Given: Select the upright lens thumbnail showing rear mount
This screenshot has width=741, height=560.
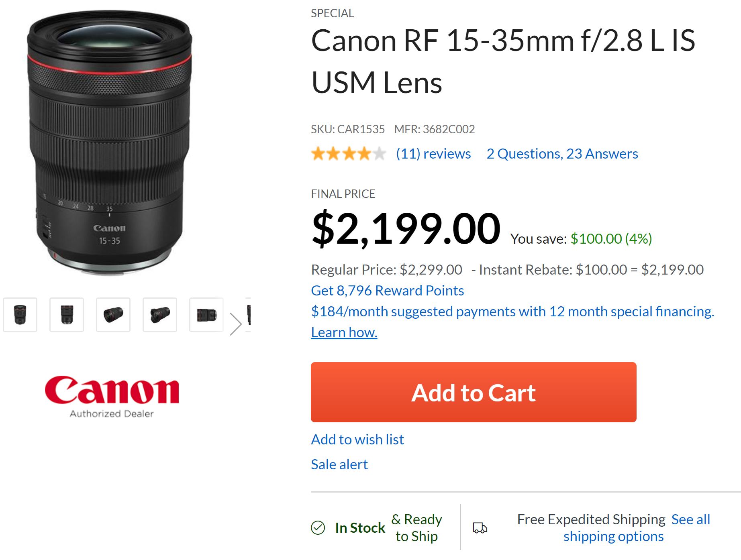Looking at the screenshot, I should click(67, 315).
